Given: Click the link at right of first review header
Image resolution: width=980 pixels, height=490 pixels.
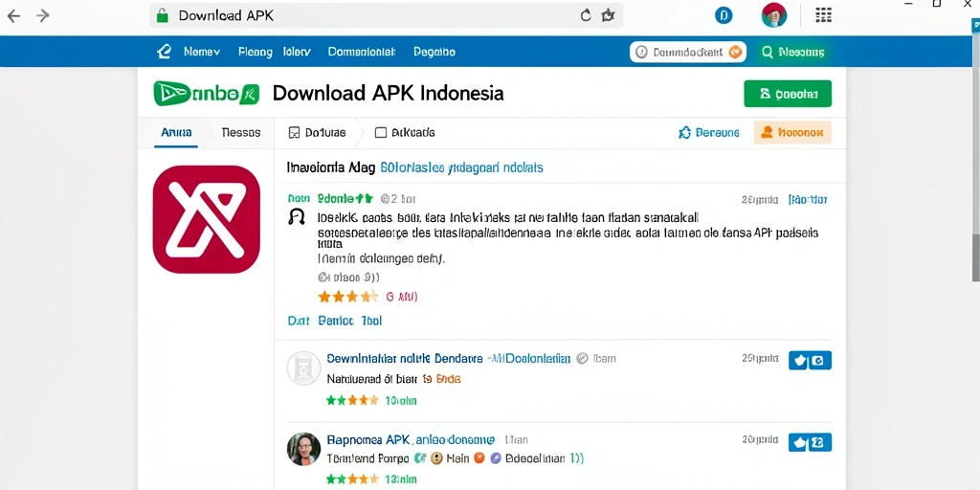Looking at the screenshot, I should pos(808,200).
